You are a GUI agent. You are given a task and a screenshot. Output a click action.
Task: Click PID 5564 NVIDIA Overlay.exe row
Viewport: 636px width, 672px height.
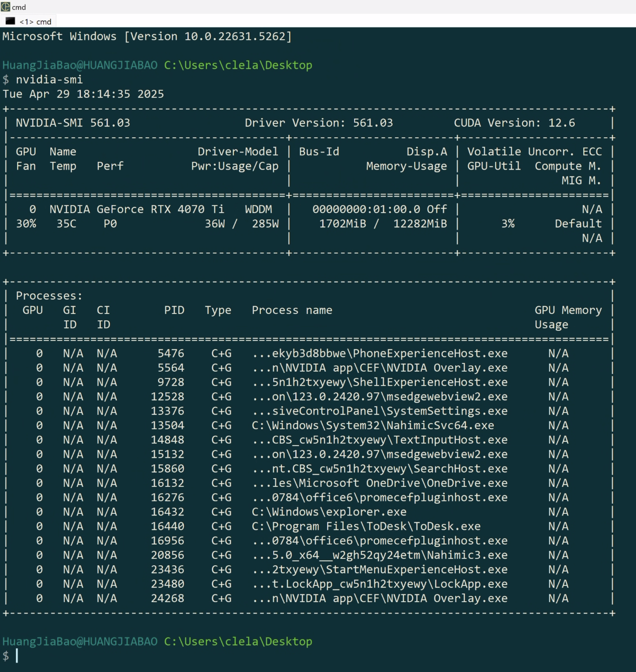tap(309, 368)
